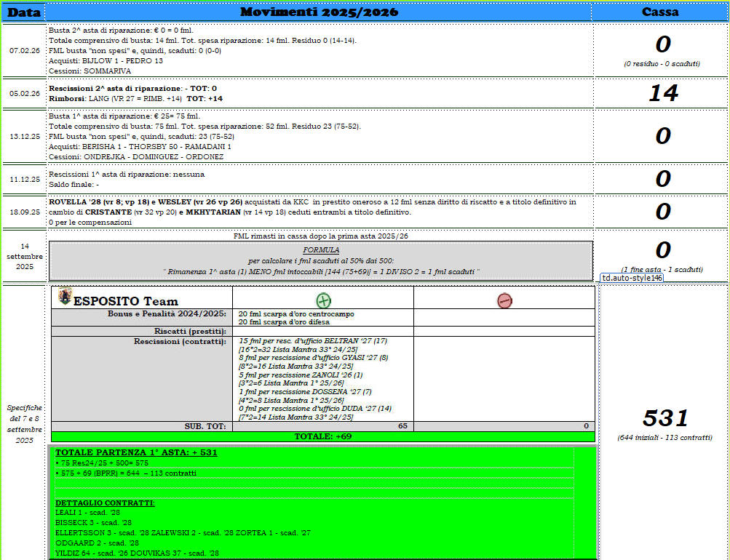Click the cassa value 14
The image size is (730, 560).
(662, 93)
